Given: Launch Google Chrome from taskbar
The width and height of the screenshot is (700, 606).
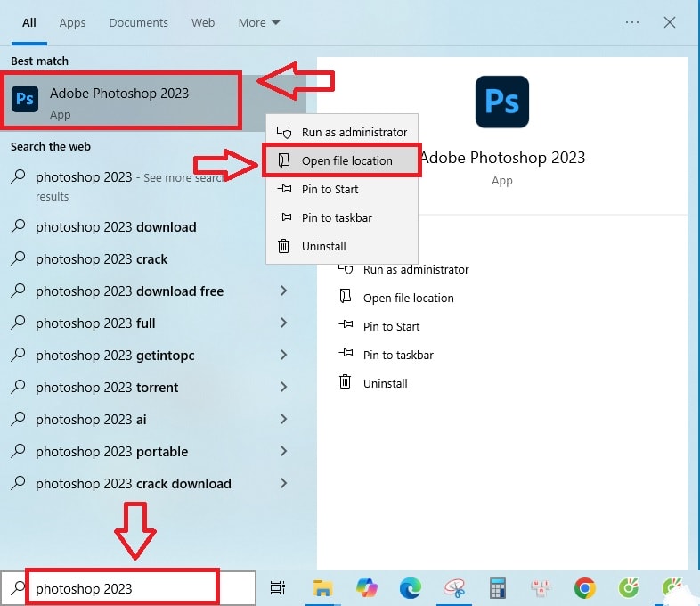Looking at the screenshot, I should point(585,587).
